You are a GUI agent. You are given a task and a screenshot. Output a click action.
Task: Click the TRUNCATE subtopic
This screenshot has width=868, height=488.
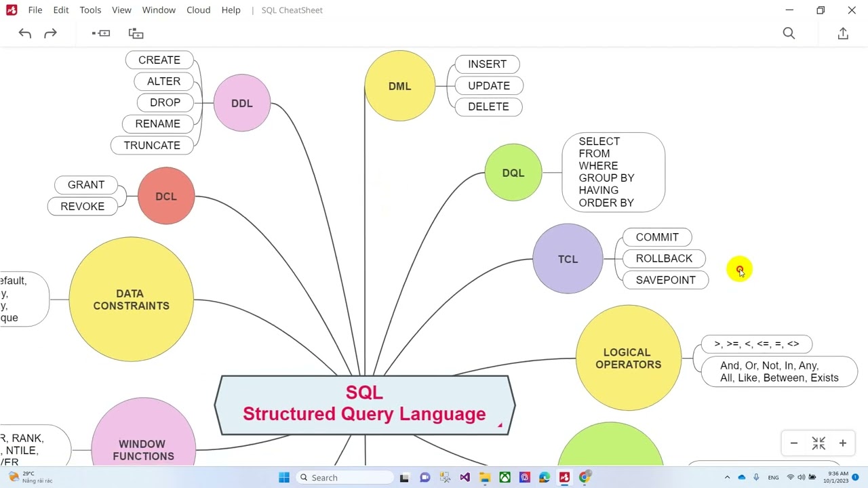pyautogui.click(x=152, y=145)
